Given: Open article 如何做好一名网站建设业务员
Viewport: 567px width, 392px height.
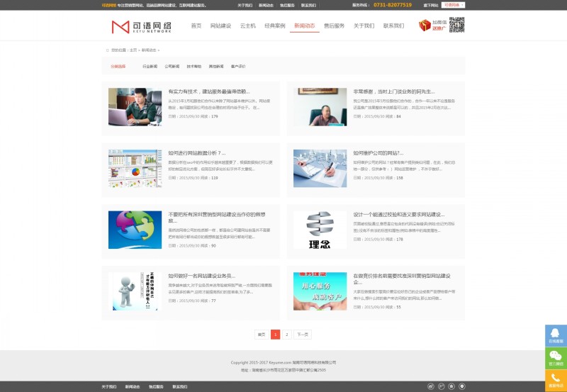Looking at the screenshot, I should coord(202,276).
